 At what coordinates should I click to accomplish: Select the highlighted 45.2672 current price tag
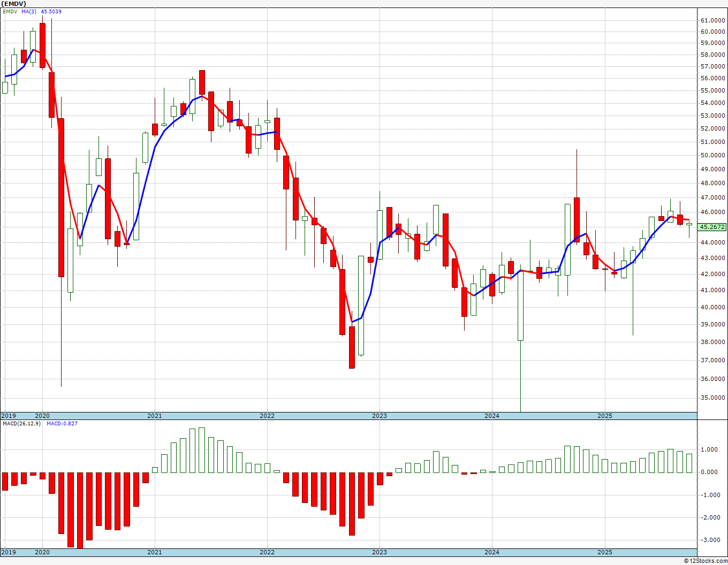[712, 227]
